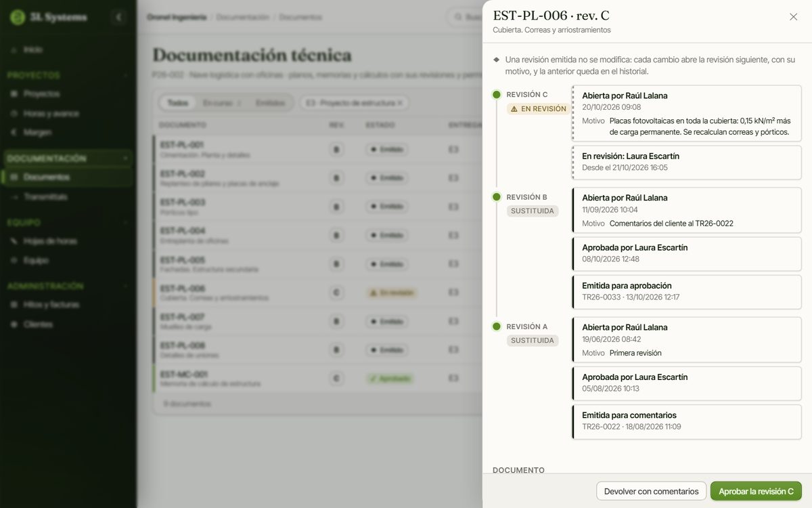Click the EN REVISIÓN warning badge
Viewport: 812px width, 508px height.
pos(538,108)
